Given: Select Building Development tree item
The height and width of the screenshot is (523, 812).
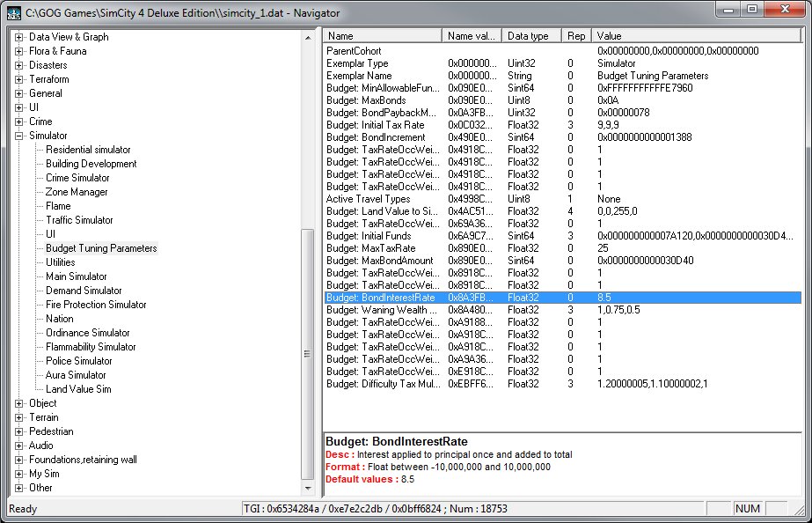Looking at the screenshot, I should click(91, 164).
